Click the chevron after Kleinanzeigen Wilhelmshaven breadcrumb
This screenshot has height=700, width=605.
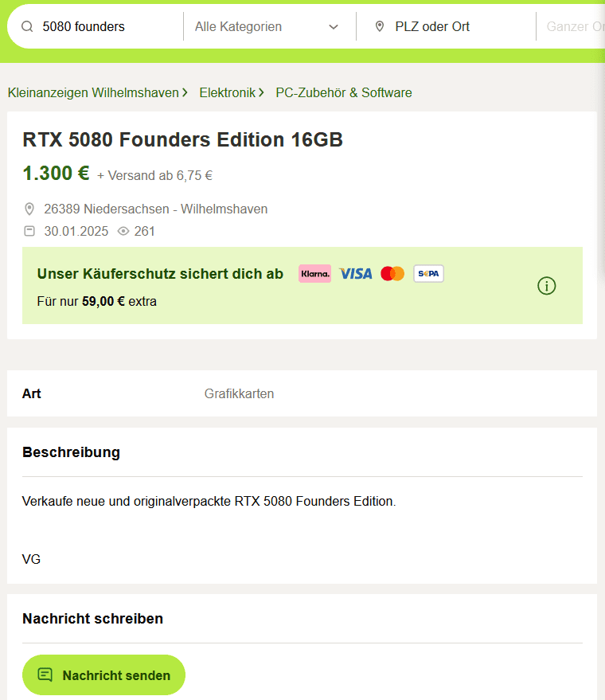pos(185,92)
